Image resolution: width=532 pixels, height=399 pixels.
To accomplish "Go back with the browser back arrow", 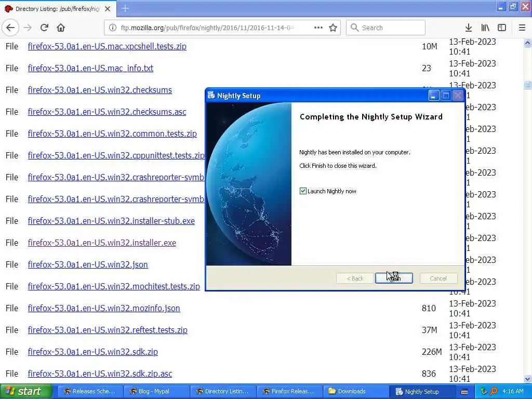I will [x=10, y=28].
